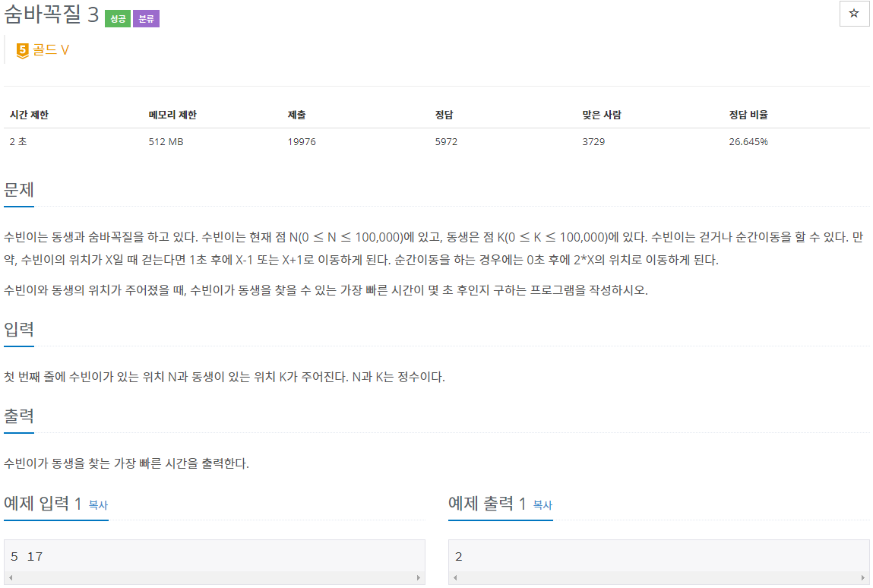The image size is (873, 588).
Task: Click the 예제 입력 1 heading
Action: pyautogui.click(x=43, y=504)
